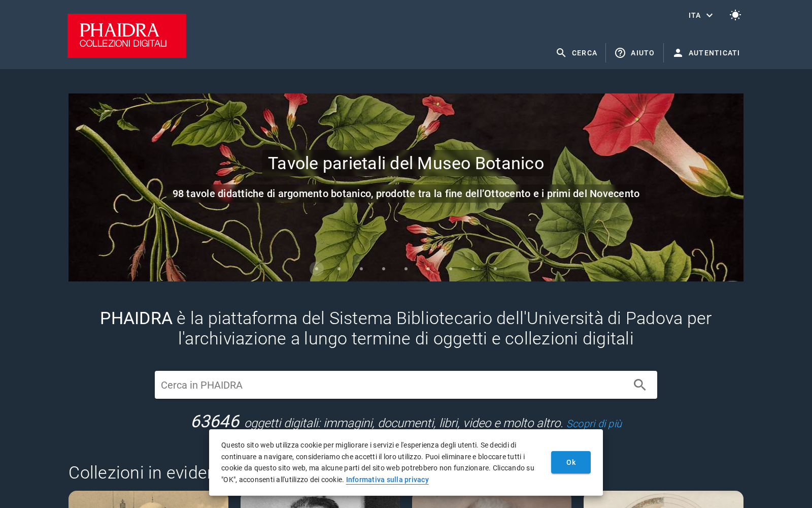Viewport: 812px width, 508px height.
Task: Open the ITA language dropdown
Action: click(x=701, y=15)
